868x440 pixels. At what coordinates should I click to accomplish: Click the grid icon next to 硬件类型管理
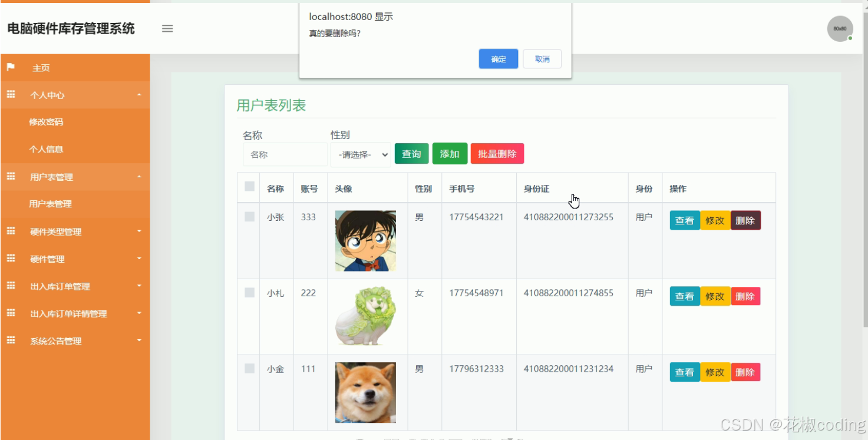(x=10, y=231)
